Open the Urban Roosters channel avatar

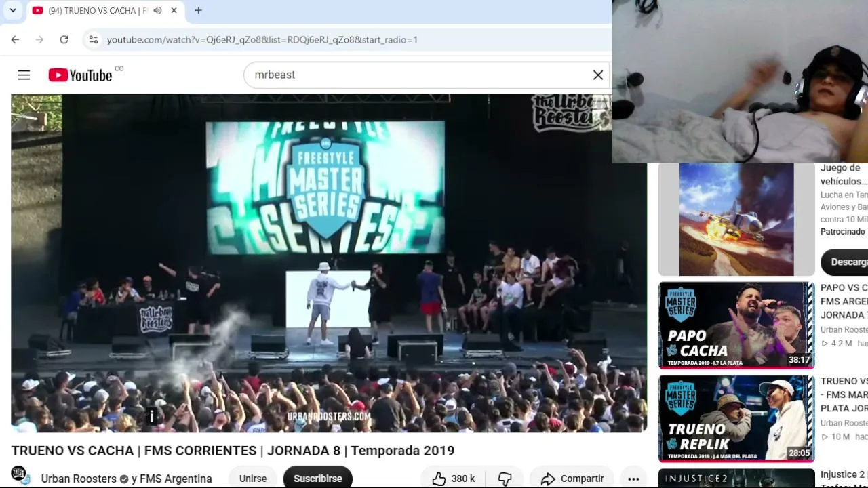pos(20,474)
